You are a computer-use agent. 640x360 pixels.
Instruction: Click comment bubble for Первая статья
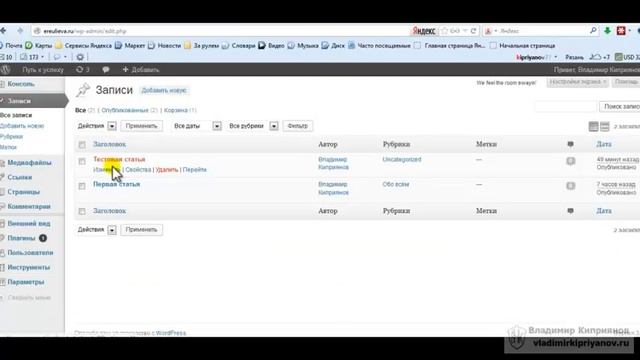pos(571,186)
